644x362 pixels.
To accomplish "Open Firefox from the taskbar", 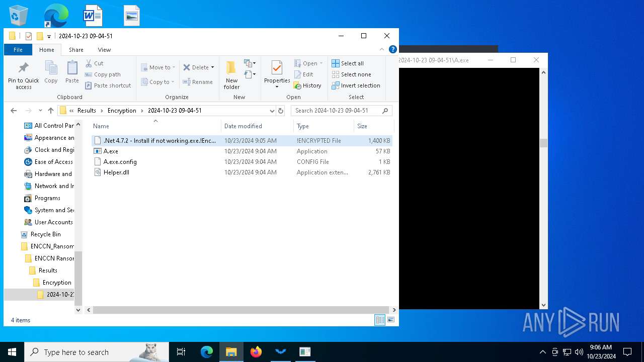I will coord(256,352).
